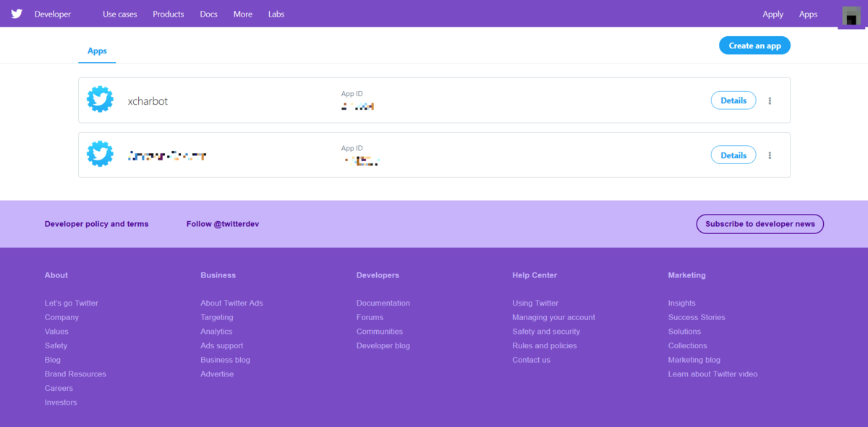Image resolution: width=868 pixels, height=427 pixels.
Task: Expand the More menu
Action: click(x=243, y=14)
